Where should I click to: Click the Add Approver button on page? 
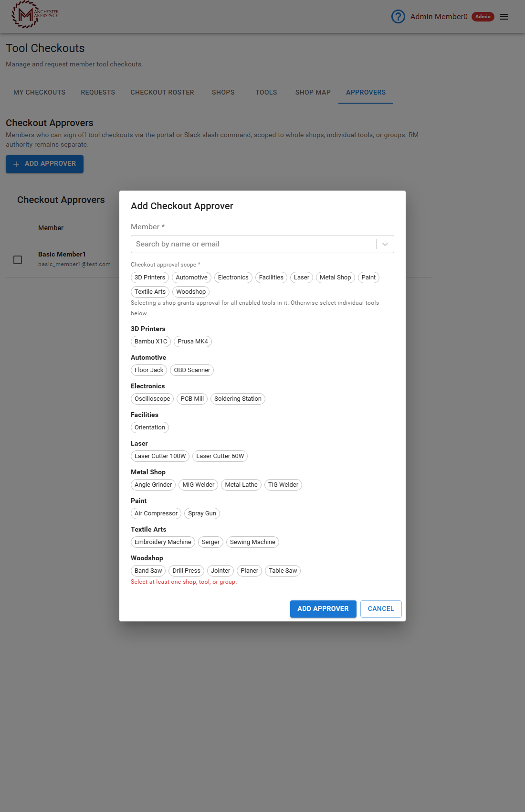point(44,164)
